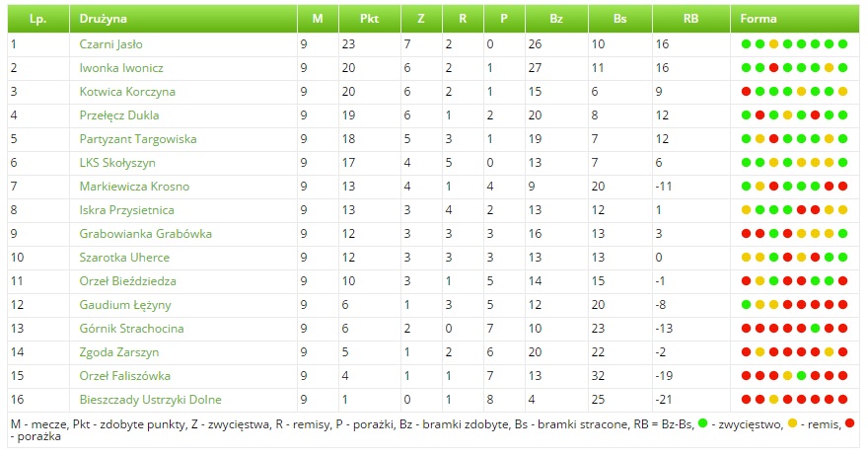The width and height of the screenshot is (868, 456).
Task: Open the Czarni Jasło team link
Action: (112, 44)
